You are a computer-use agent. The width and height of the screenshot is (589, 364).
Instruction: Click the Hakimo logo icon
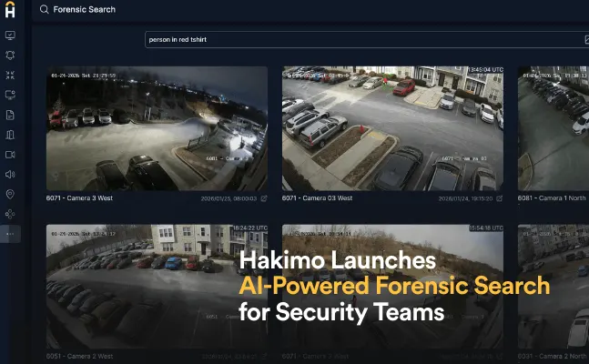coord(10,9)
